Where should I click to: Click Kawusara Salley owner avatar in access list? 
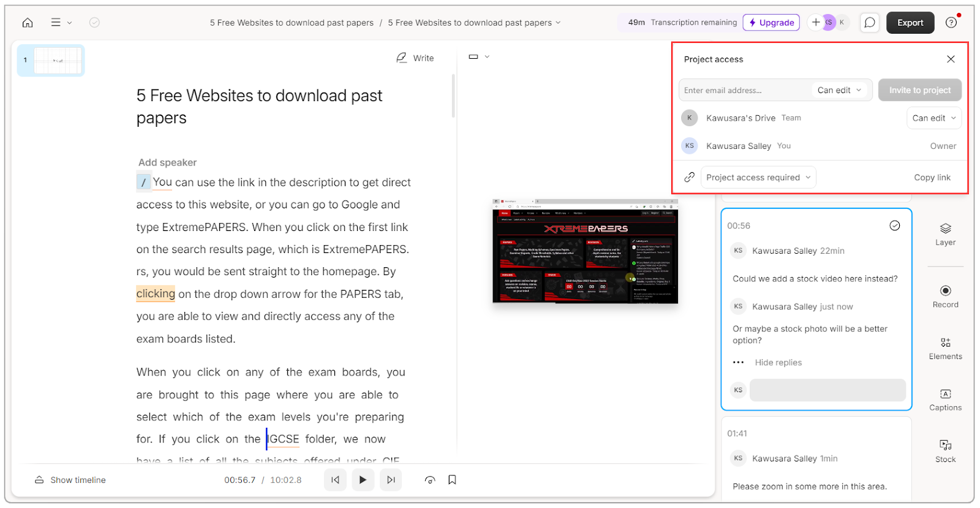pos(690,146)
